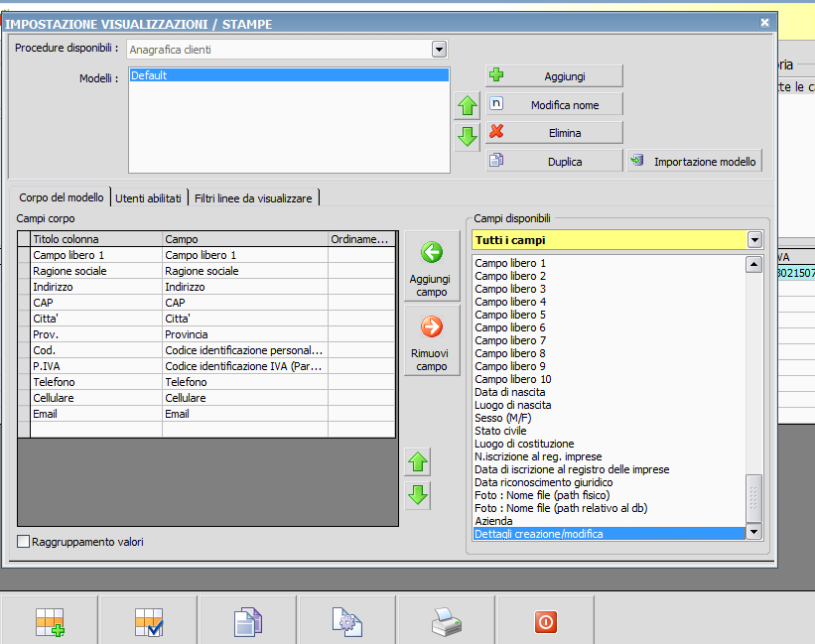Click the document settings gear icon in the bottom toolbar
Image resolution: width=815 pixels, height=644 pixels.
click(x=347, y=621)
